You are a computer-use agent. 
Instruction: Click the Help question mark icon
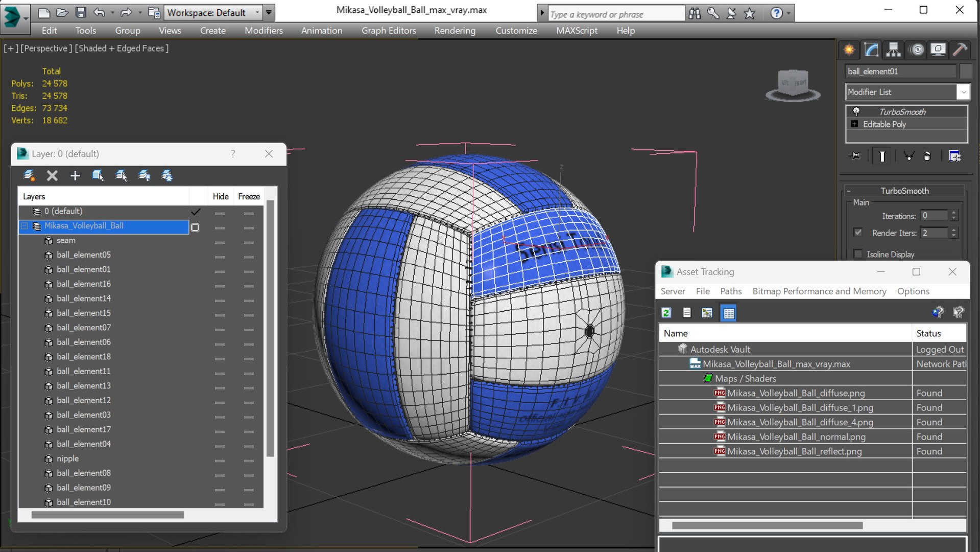pos(776,13)
